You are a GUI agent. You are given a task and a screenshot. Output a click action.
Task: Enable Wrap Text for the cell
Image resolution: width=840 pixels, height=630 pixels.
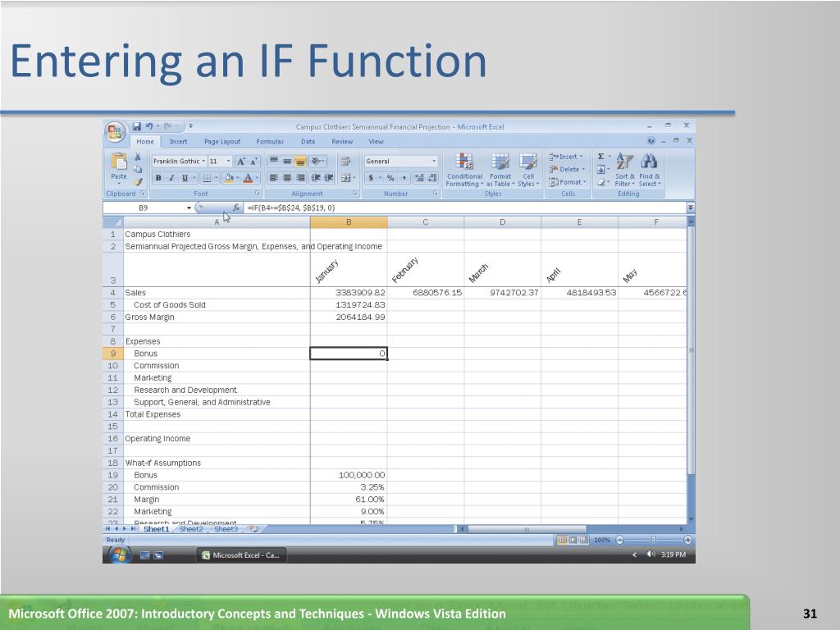coord(346,162)
